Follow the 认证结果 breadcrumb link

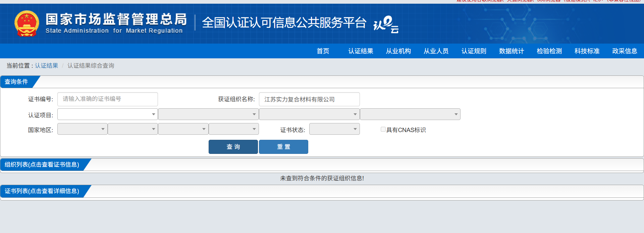(x=47, y=66)
